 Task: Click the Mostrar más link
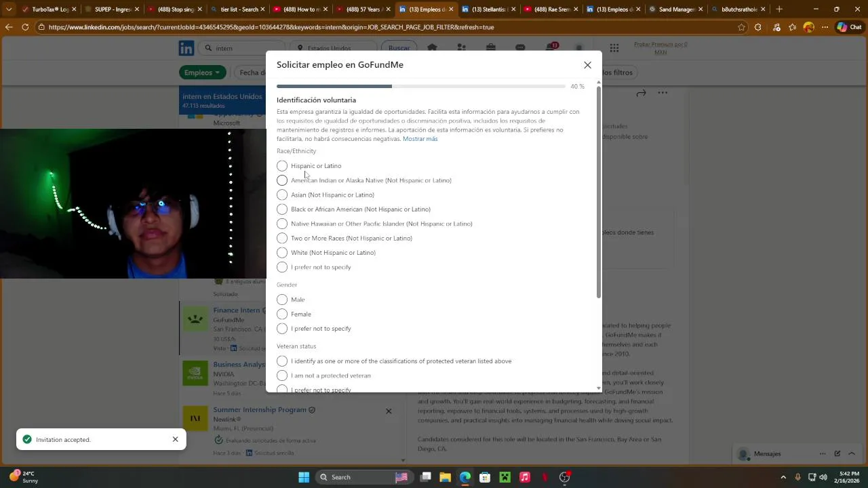click(x=420, y=139)
